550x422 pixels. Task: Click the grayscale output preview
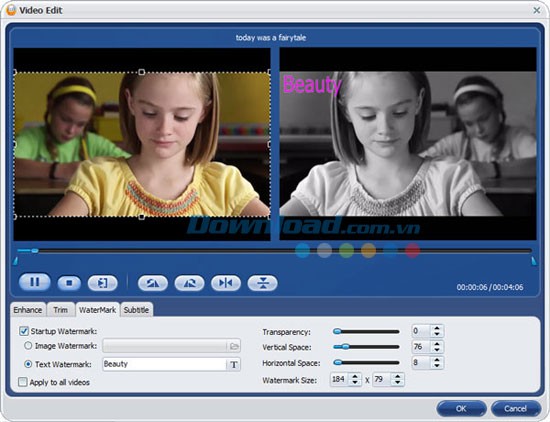(408, 144)
